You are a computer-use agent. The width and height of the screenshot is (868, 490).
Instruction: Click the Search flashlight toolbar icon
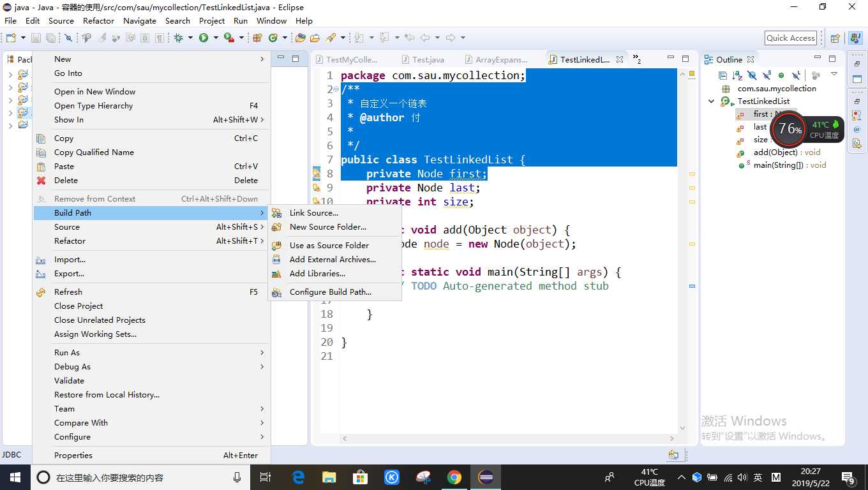(331, 38)
